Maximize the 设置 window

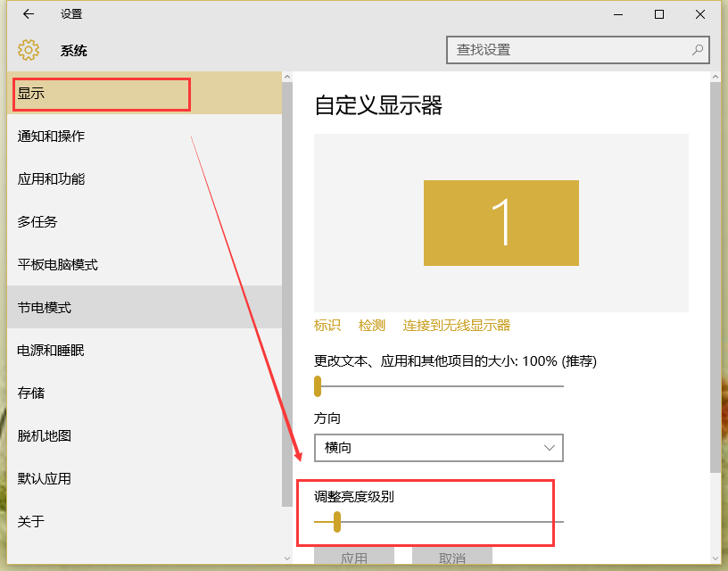pos(658,14)
